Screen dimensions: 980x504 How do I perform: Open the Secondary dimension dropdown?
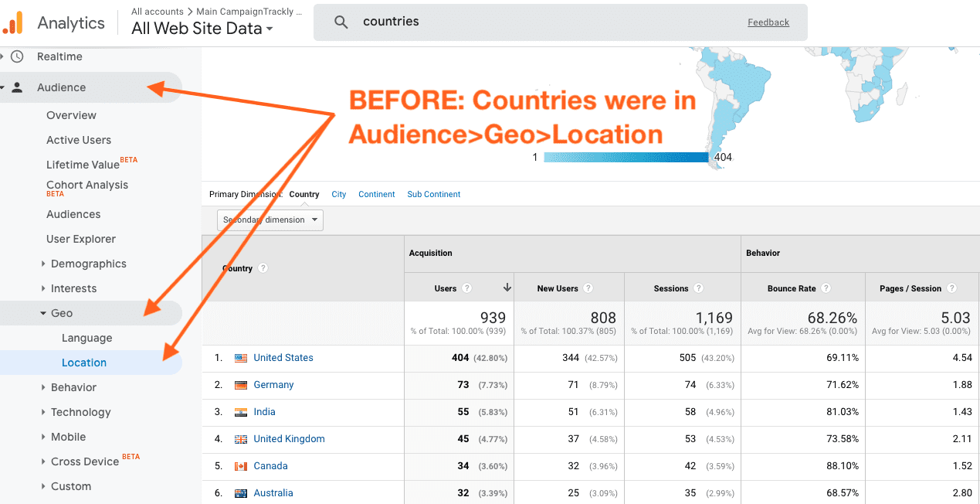point(270,220)
